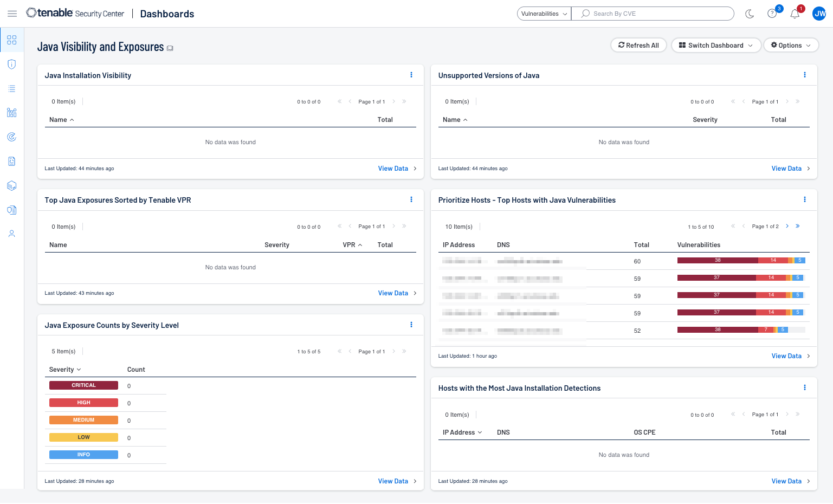
Task: Click the list icon in the left sidebar
Action: tap(11, 88)
